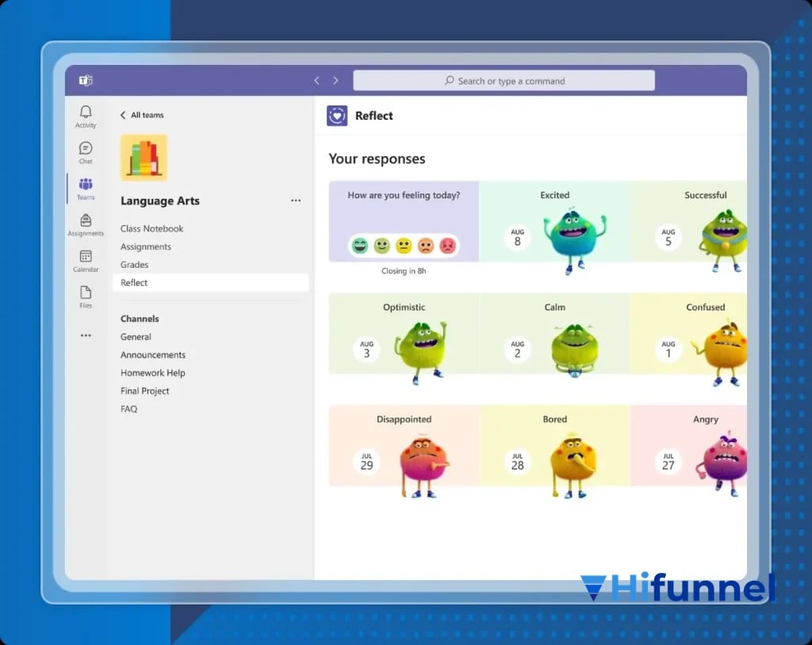Select the very happy green emoji
Viewport: 812px width, 645px height.
[360, 246]
